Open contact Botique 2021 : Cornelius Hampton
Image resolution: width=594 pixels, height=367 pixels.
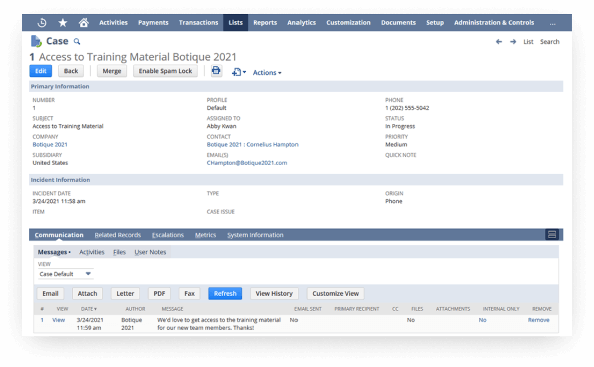click(x=253, y=145)
